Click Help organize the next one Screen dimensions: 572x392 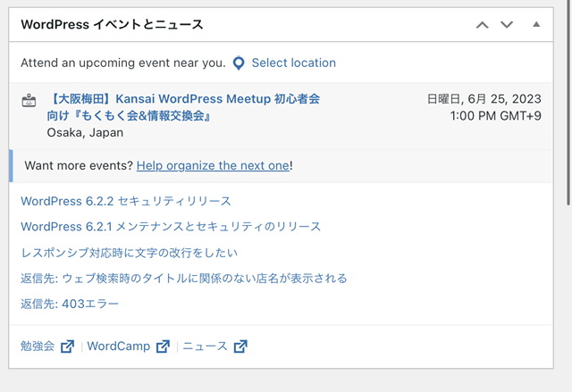[213, 165]
